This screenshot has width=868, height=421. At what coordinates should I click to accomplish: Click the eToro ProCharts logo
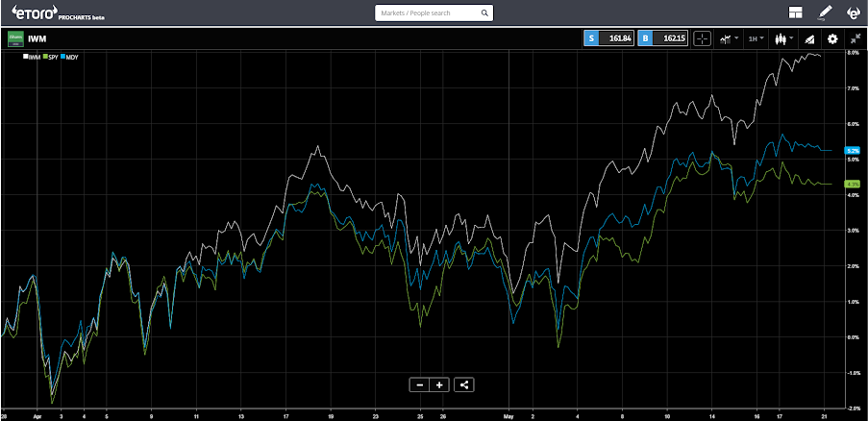click(58, 12)
